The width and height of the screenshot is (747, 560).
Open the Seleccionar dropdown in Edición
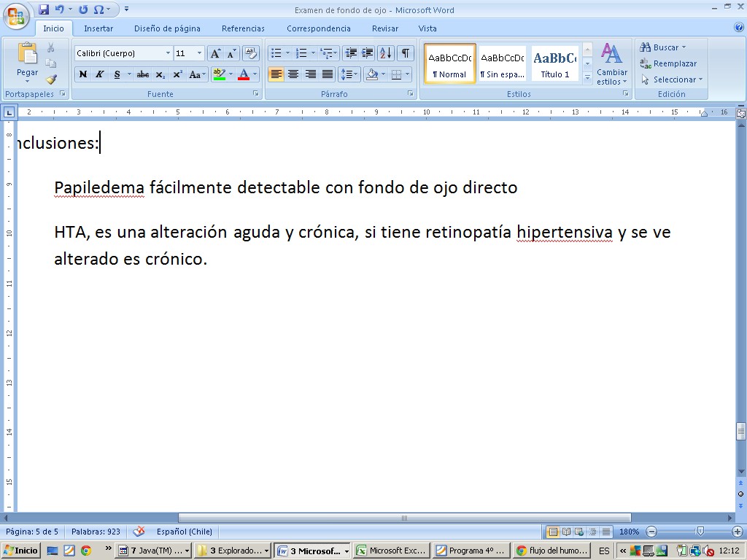coord(672,79)
